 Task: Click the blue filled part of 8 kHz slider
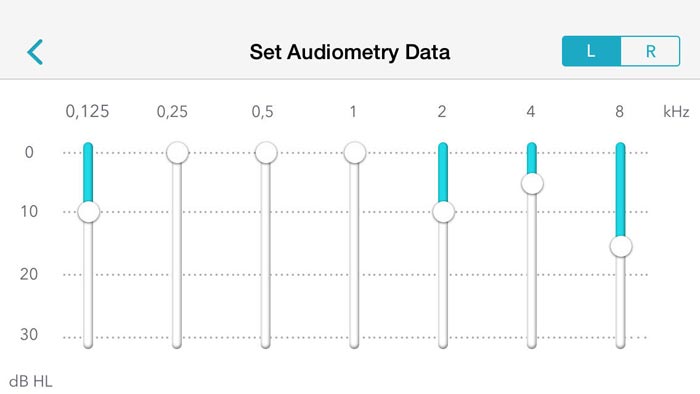621,190
